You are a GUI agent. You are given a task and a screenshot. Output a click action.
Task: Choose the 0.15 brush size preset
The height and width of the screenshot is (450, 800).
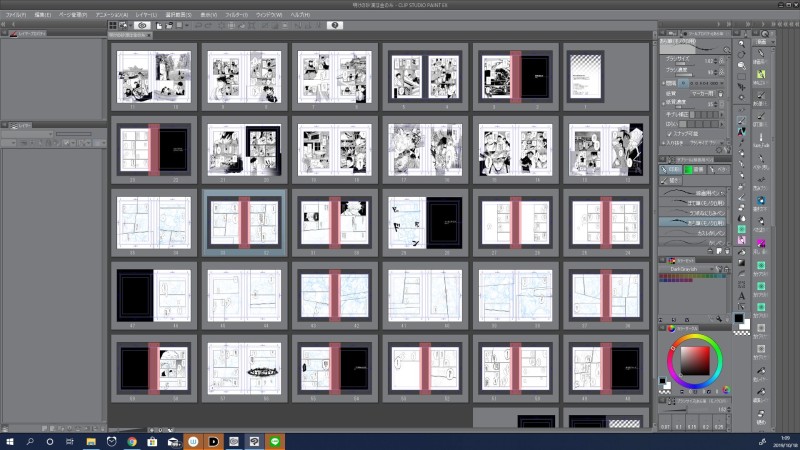pyautogui.click(x=692, y=423)
